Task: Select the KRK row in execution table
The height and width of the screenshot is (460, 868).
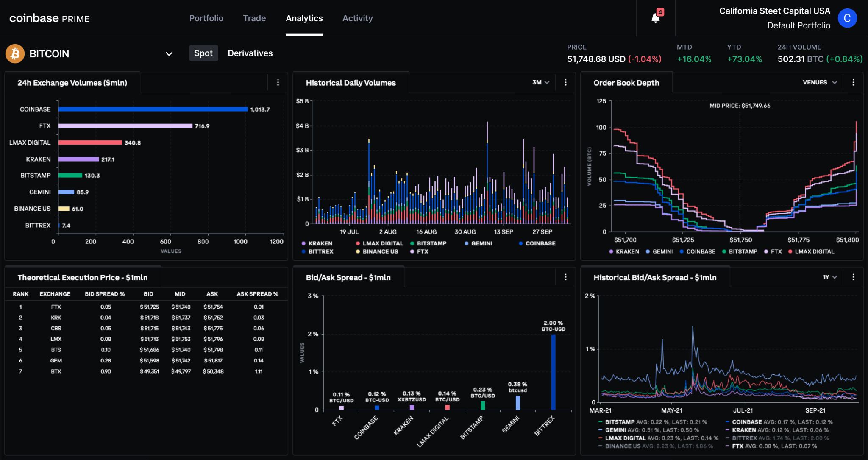Action: click(x=146, y=318)
